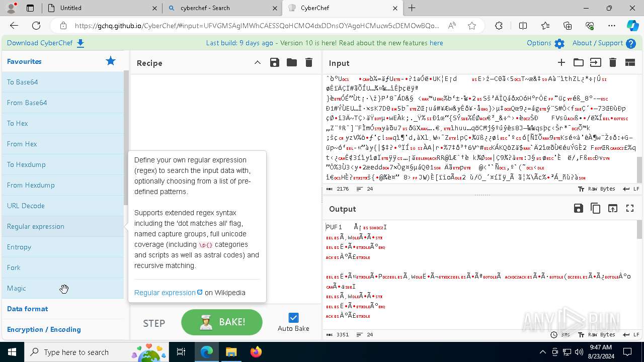Click the Favourites star icon
Viewport: 644px width, 362px height.
111,61
